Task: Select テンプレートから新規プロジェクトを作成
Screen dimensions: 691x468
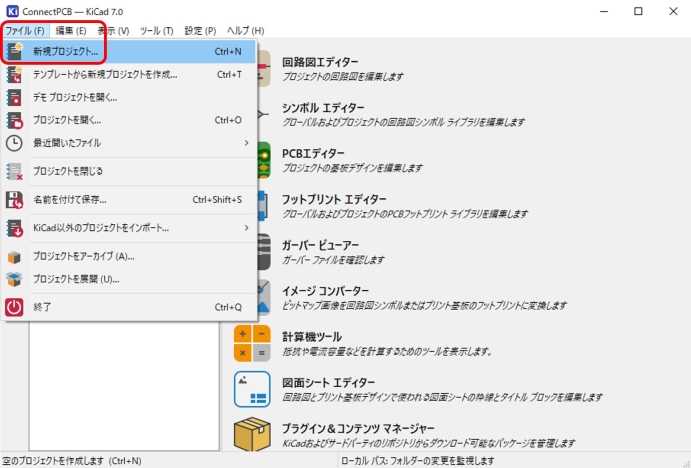Action: click(104, 74)
